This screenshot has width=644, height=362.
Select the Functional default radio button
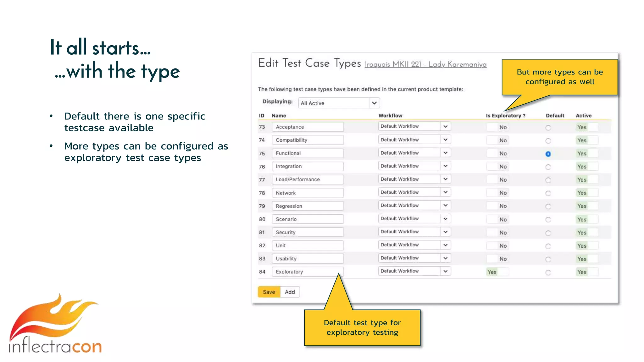(x=548, y=154)
